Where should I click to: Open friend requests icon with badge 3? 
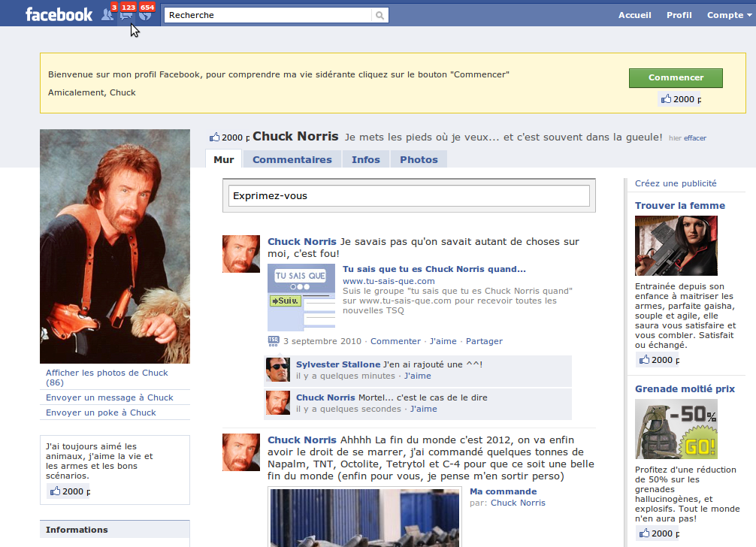(x=108, y=14)
